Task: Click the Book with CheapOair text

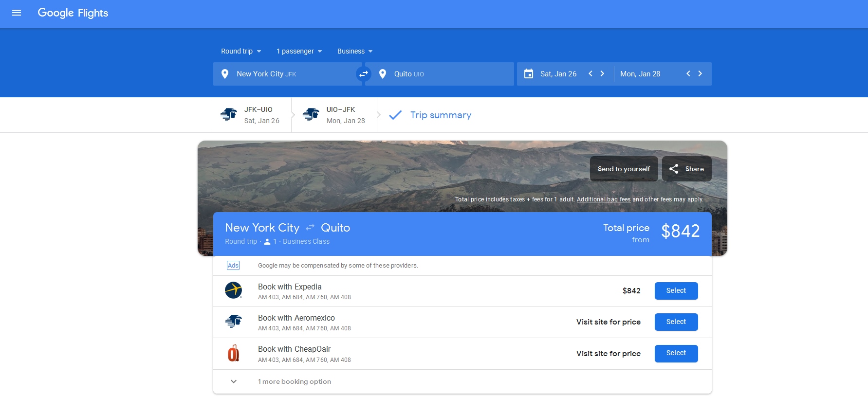Action: pos(294,349)
